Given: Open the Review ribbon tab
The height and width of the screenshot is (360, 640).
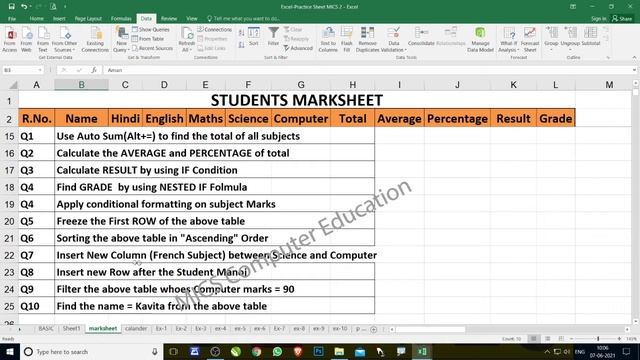Looking at the screenshot, I should 169,18.
